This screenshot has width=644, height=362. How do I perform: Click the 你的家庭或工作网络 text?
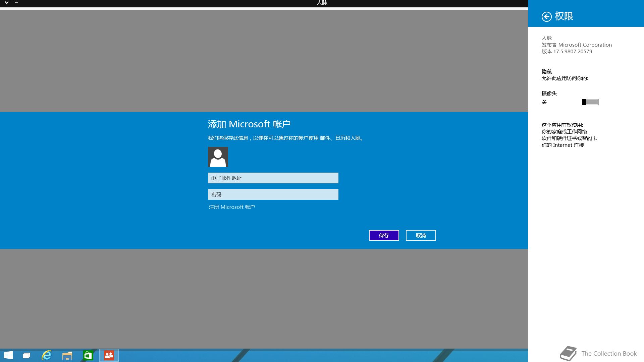pos(564,132)
